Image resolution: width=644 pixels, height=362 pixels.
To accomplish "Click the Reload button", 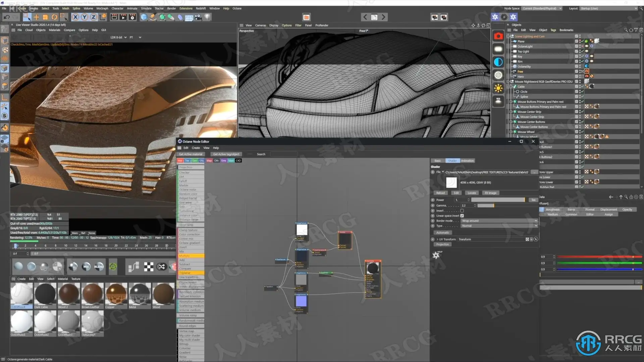I will pos(440,193).
